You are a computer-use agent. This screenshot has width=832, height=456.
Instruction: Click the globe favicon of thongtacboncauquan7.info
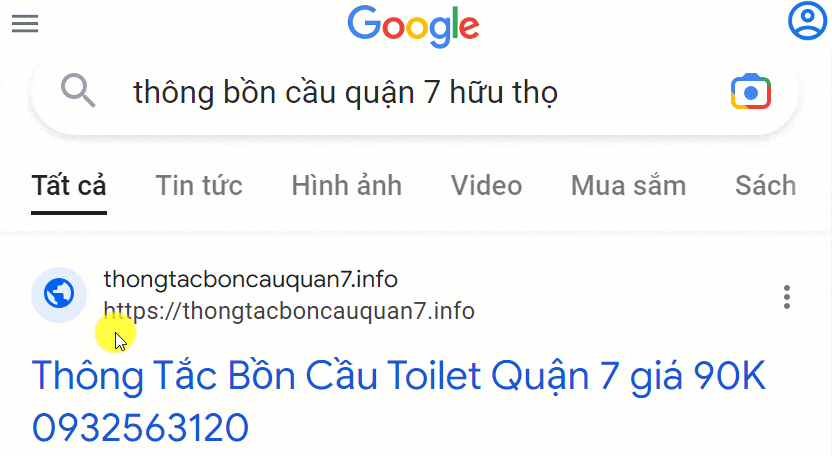pos(59,294)
